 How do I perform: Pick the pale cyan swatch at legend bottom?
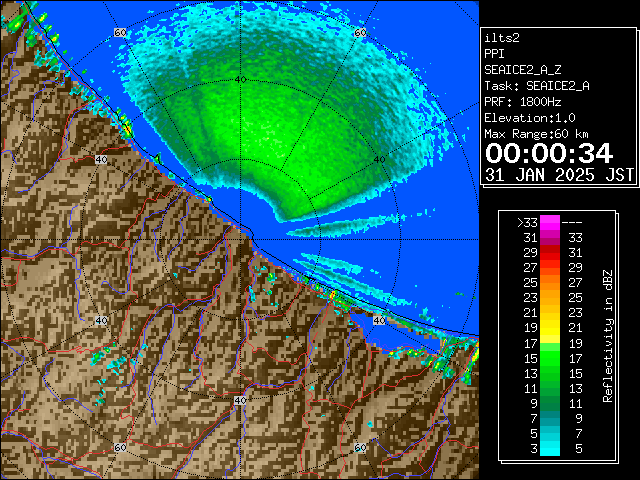550,449
